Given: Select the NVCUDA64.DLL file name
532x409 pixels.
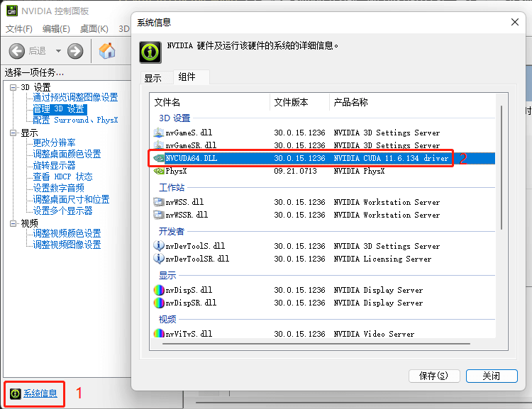Looking at the screenshot, I should (x=191, y=158).
